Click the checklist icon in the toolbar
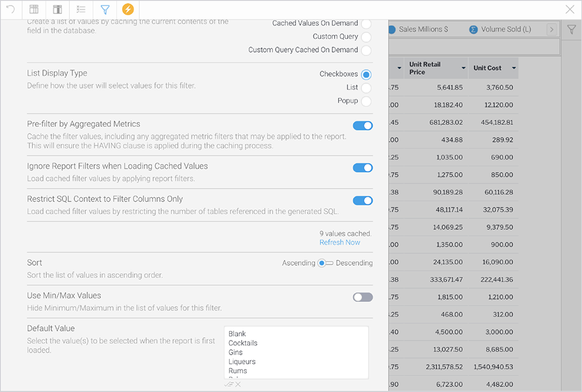The height and width of the screenshot is (392, 582). click(x=81, y=9)
